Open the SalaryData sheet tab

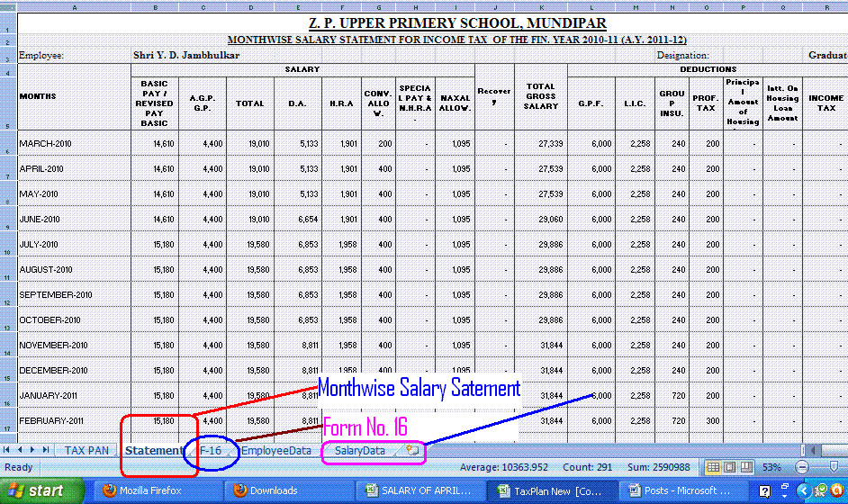click(x=360, y=451)
